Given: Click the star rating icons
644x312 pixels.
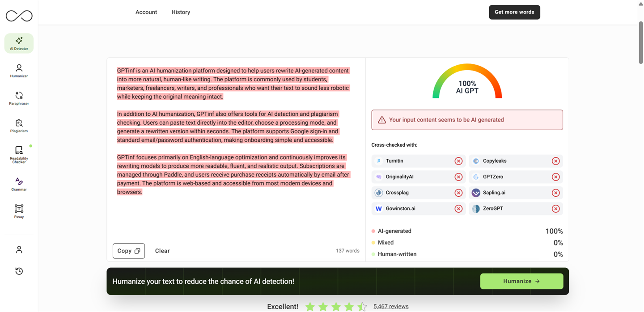Looking at the screenshot, I should (336, 307).
